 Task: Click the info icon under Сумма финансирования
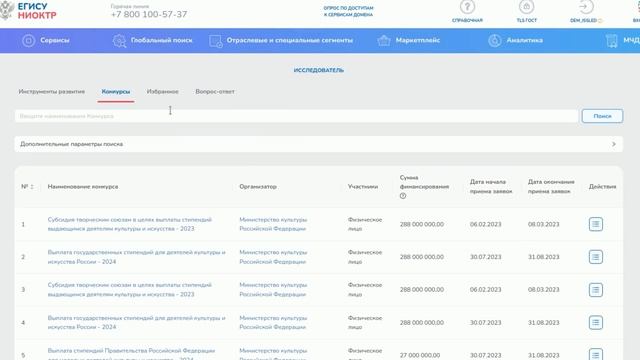[x=403, y=196]
